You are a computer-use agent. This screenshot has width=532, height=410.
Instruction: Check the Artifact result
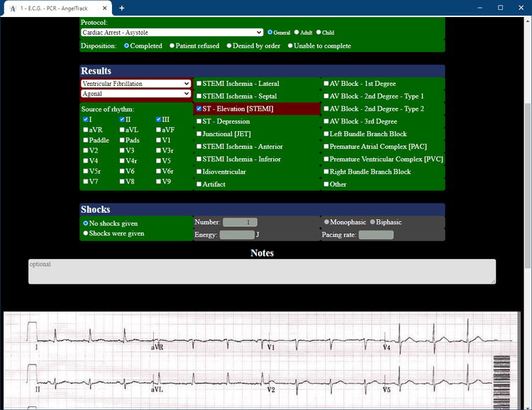coord(199,184)
